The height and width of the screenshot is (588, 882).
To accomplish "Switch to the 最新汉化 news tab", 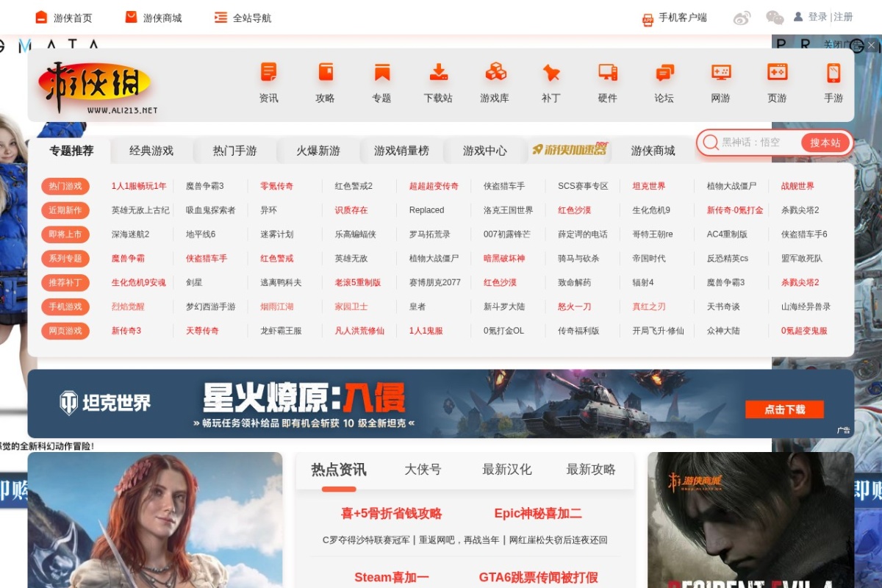I will [x=507, y=470].
